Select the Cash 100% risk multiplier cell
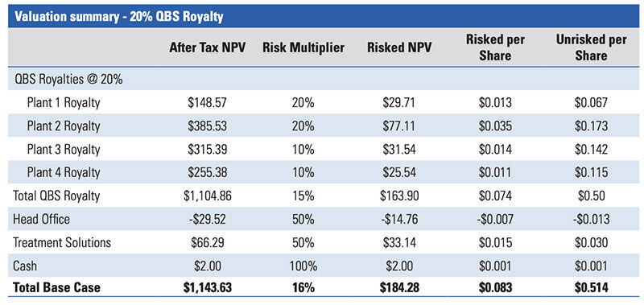 (303, 266)
